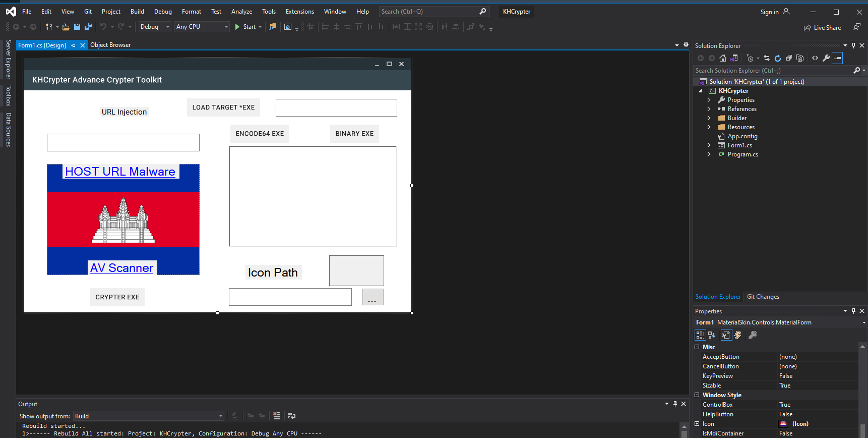Expand the Icon property
Image resolution: width=868 pixels, height=438 pixels.
697,424
